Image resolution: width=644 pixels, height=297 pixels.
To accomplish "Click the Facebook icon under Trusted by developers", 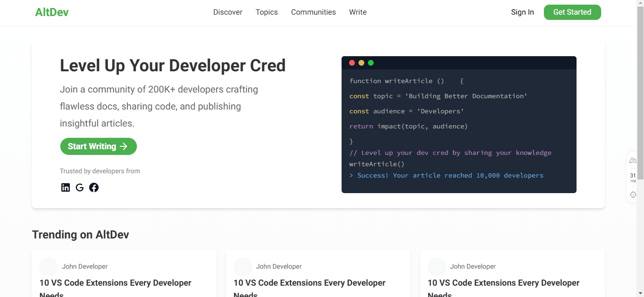I will pos(94,187).
